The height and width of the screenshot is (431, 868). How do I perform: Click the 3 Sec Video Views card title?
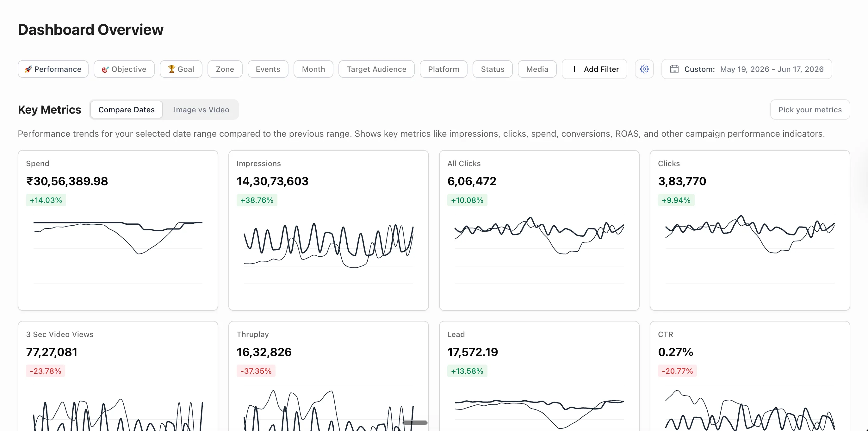60,334
